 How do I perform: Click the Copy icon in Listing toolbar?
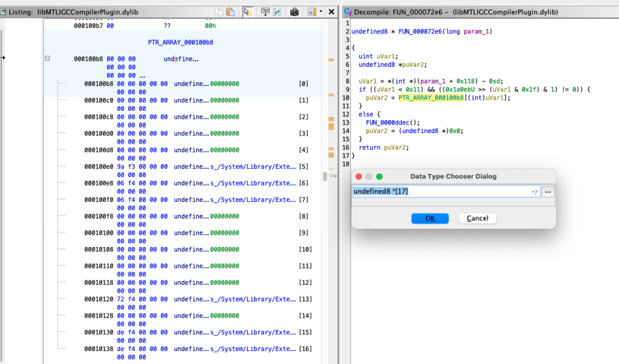click(x=219, y=12)
